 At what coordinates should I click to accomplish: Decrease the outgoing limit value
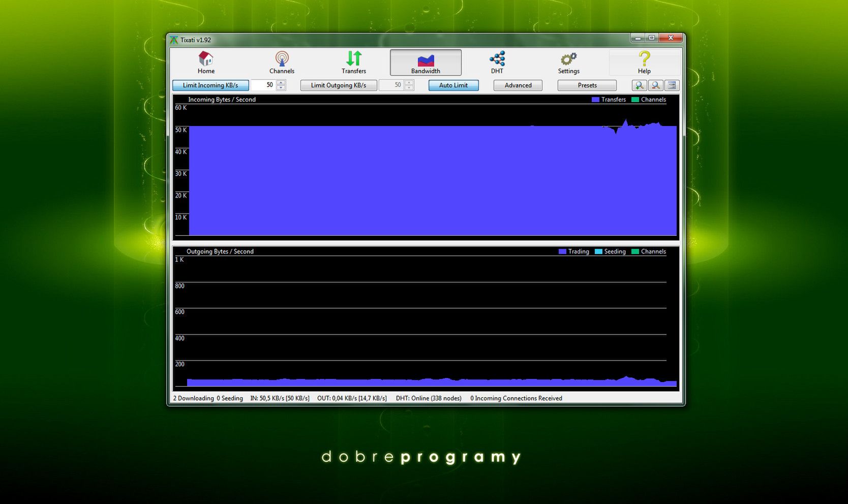tap(409, 88)
